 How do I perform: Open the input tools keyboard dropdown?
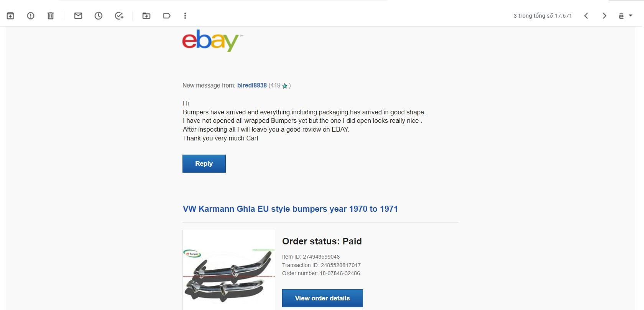625,16
